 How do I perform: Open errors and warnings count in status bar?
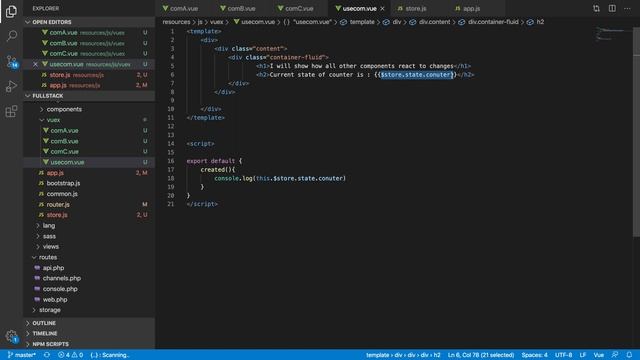[x=70, y=355]
